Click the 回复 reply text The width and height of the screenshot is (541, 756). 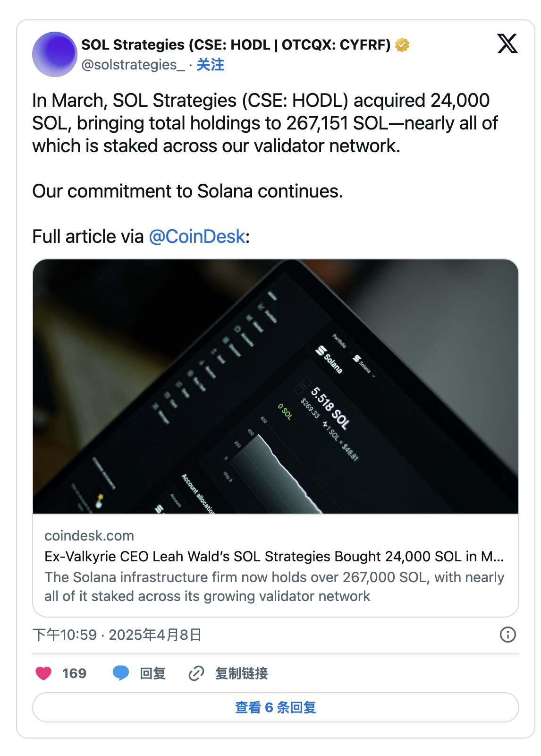(x=152, y=673)
